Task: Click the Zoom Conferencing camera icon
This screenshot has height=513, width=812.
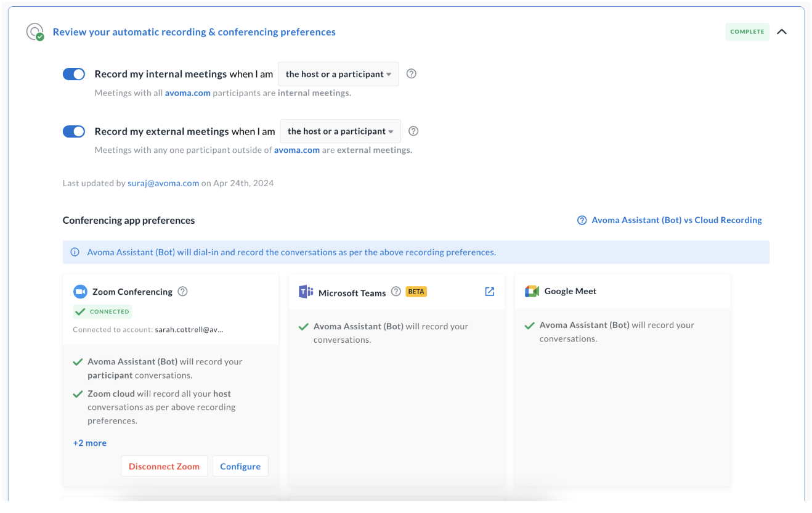Action: (80, 292)
